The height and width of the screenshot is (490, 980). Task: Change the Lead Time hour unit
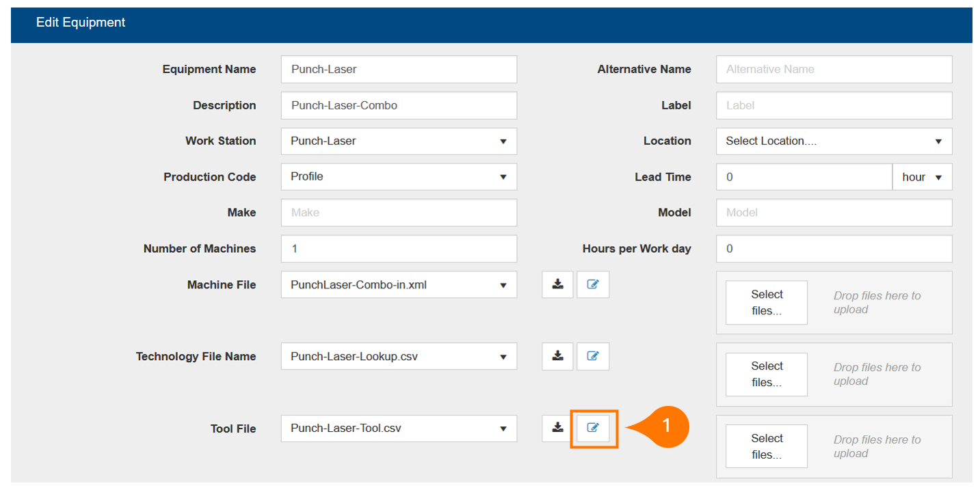point(922,177)
